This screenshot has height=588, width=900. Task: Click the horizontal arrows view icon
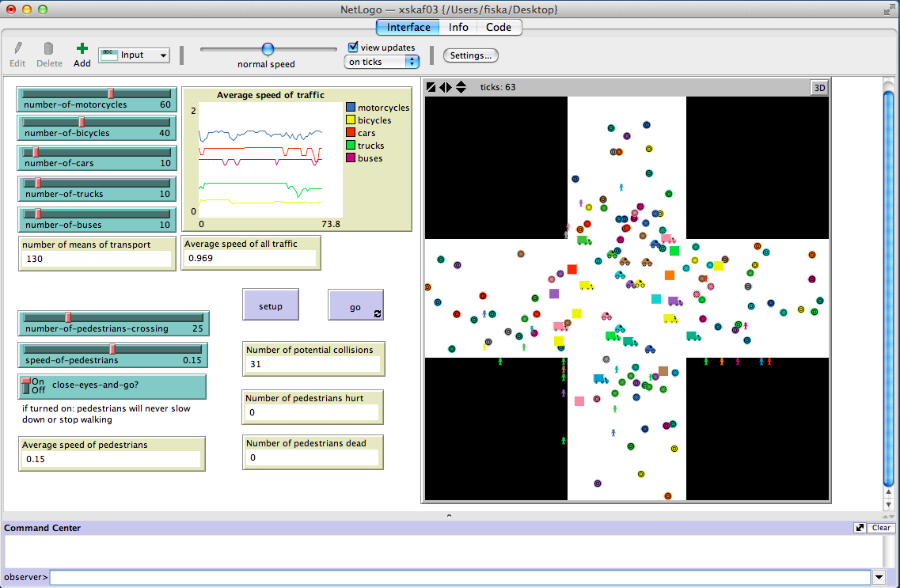pos(446,87)
